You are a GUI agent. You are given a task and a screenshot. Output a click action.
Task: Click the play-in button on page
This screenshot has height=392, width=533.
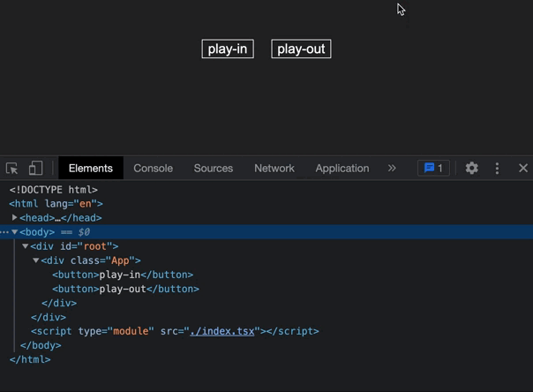pyautogui.click(x=228, y=49)
